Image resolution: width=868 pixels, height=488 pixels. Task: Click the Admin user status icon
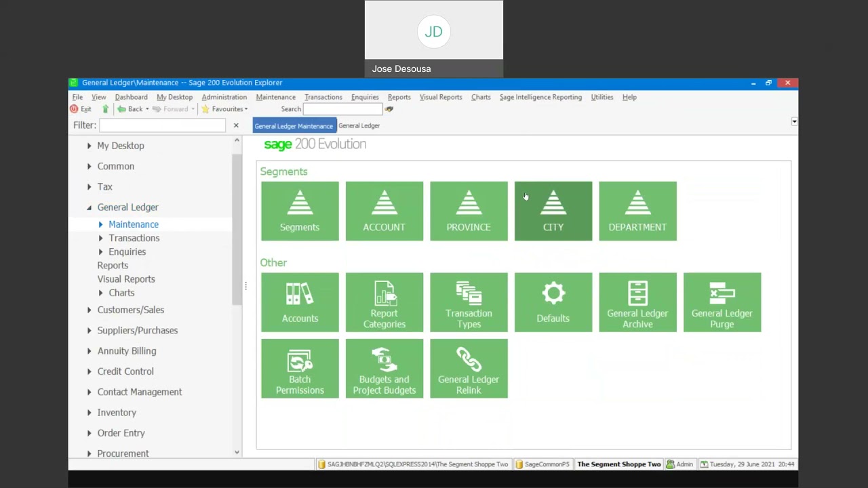coord(670,464)
